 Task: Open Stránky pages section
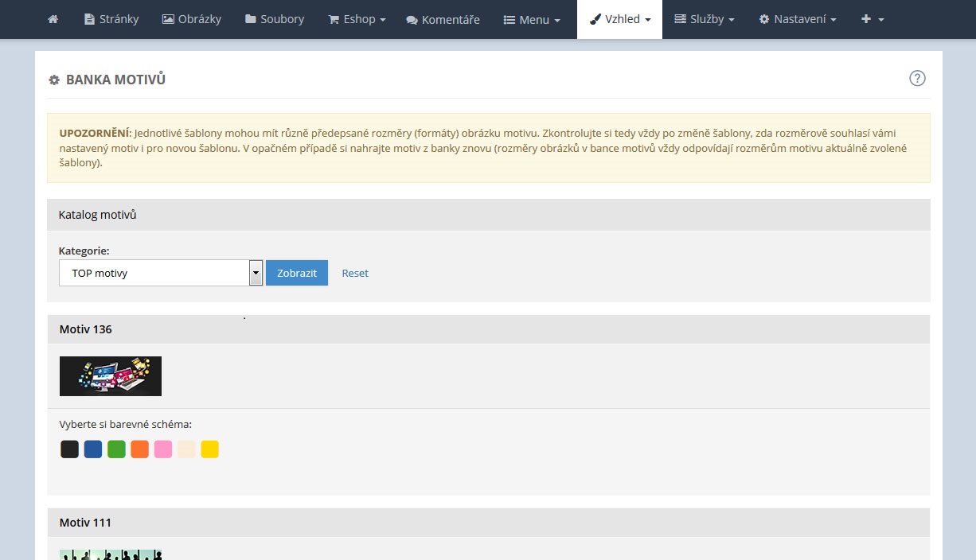111,19
